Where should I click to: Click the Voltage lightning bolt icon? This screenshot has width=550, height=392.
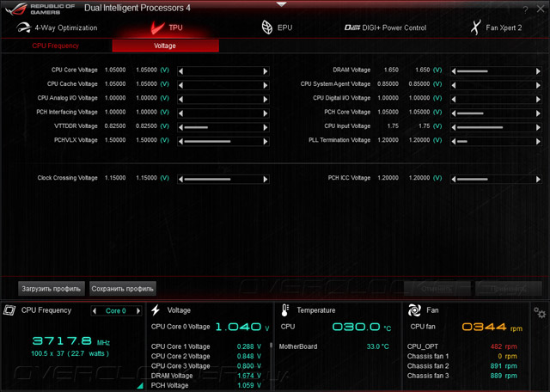[156, 310]
